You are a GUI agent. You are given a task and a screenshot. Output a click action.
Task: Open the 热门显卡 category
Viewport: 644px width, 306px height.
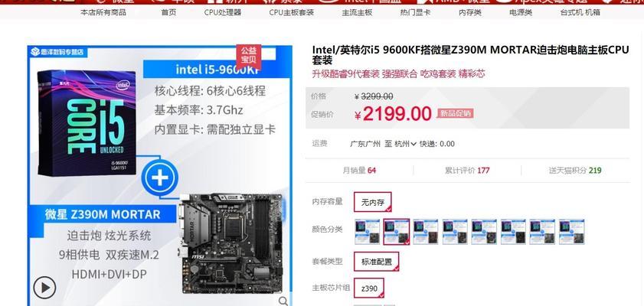[415, 12]
